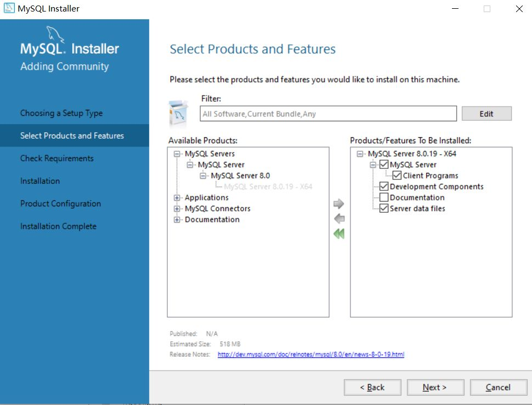Click the Back button
The image size is (532, 405).
click(372, 387)
